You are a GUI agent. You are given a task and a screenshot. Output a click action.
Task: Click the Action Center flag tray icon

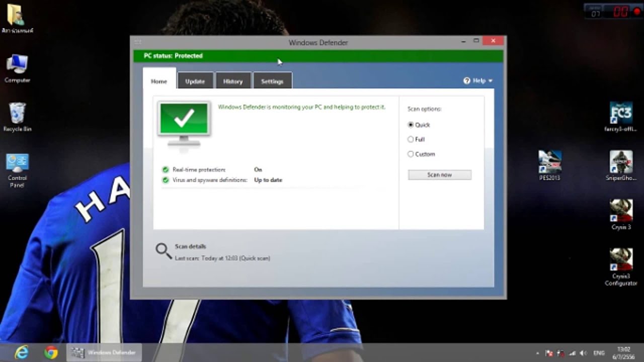549,353
